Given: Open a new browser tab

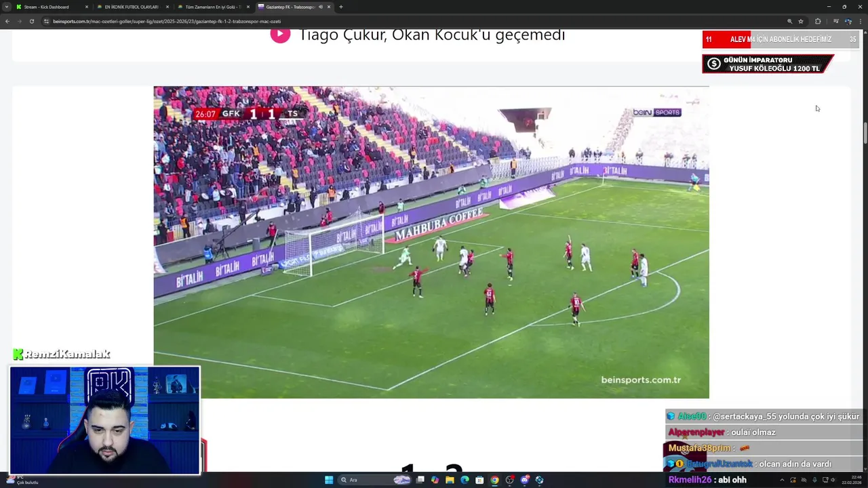Looking at the screenshot, I should pyautogui.click(x=340, y=7).
